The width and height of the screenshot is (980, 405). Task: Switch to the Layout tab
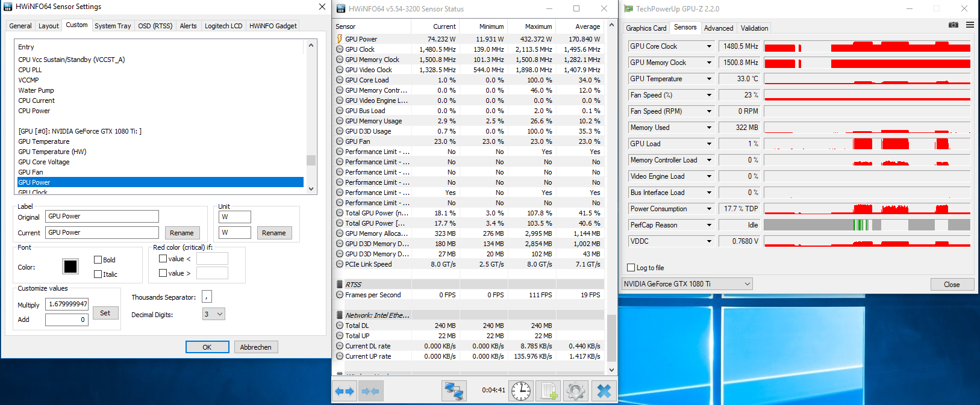[x=49, y=26]
